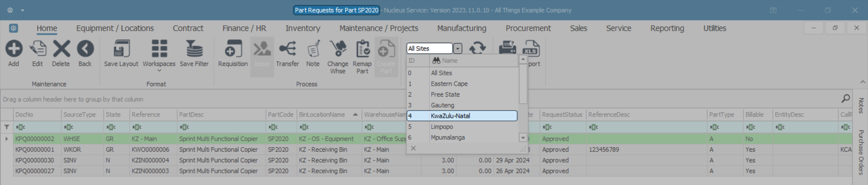Open the Procurement tab
Screen dimensions: 868x185
point(528,28)
